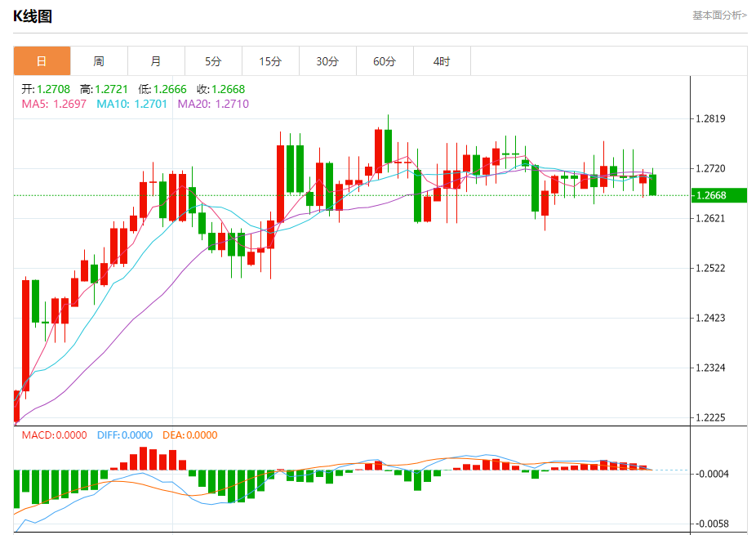756x535 pixels.
Task: Click the DIFF:0.0000 label
Action: [x=125, y=435]
